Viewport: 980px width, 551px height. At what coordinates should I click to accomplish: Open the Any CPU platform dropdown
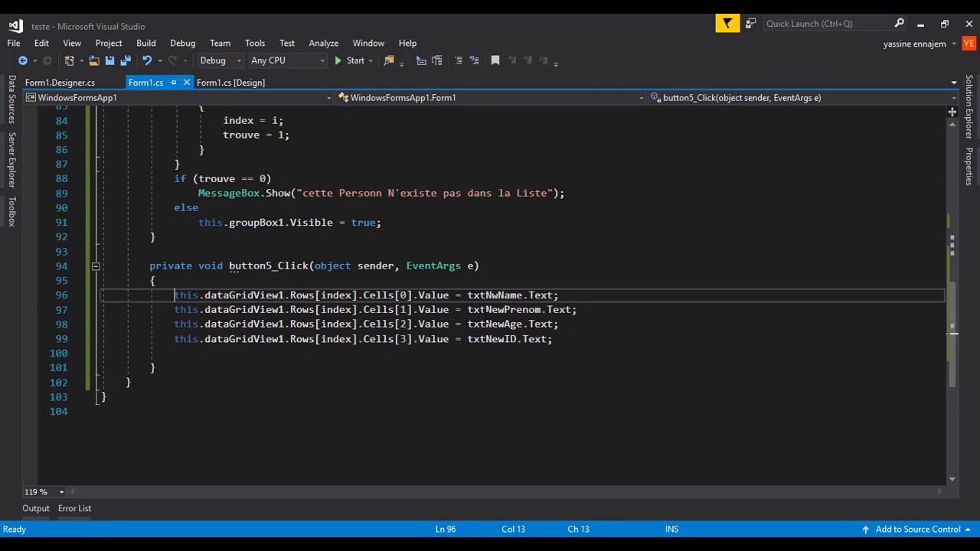click(287, 60)
